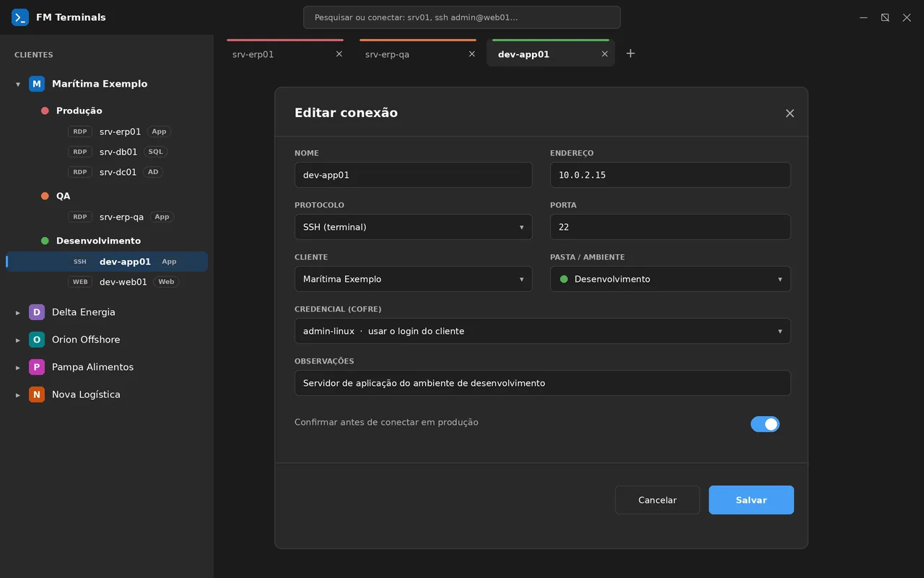The height and width of the screenshot is (578, 924).
Task: Click the AD tag on srv-dc01
Action: (x=153, y=172)
